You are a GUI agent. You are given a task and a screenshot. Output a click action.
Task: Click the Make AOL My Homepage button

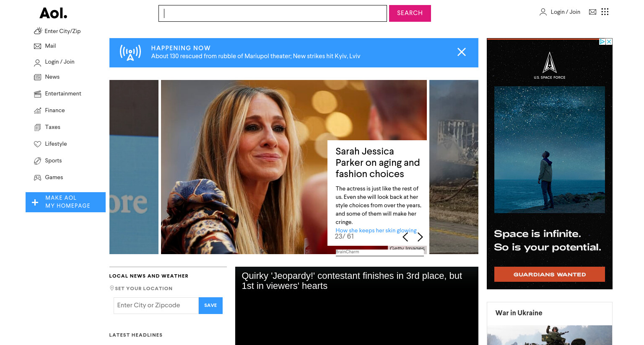click(65, 202)
